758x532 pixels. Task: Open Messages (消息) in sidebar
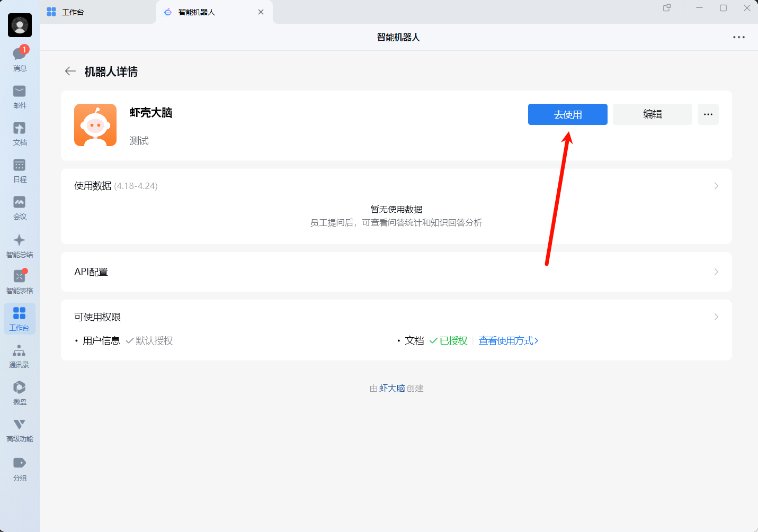point(20,59)
